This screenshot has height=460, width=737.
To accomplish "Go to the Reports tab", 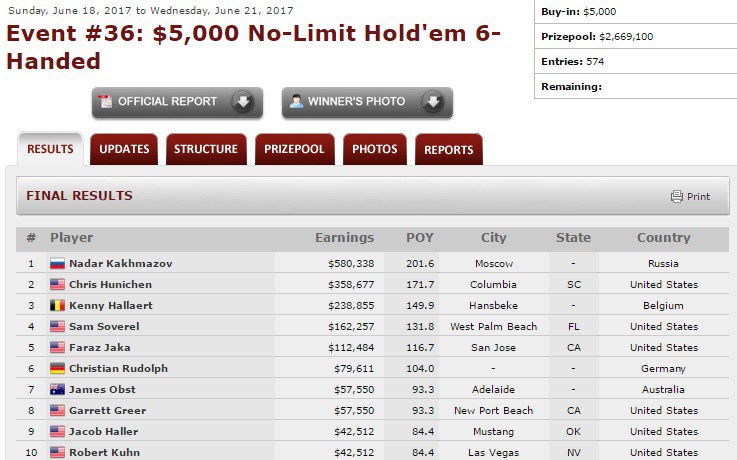I will [x=448, y=150].
